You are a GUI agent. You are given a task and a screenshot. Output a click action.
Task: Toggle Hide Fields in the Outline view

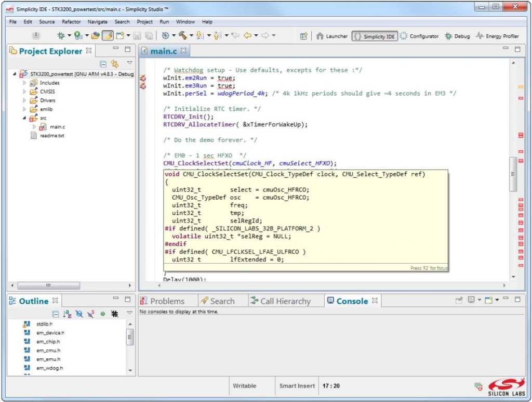79,314
